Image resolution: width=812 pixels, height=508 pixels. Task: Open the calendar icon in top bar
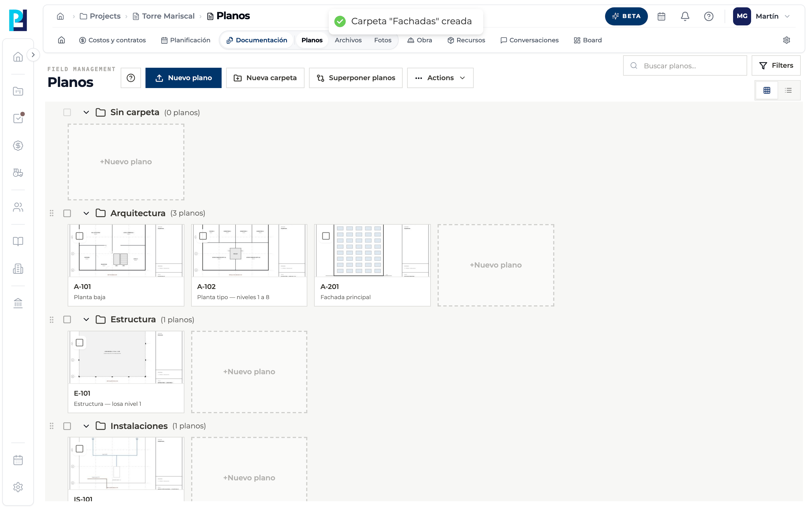661,16
